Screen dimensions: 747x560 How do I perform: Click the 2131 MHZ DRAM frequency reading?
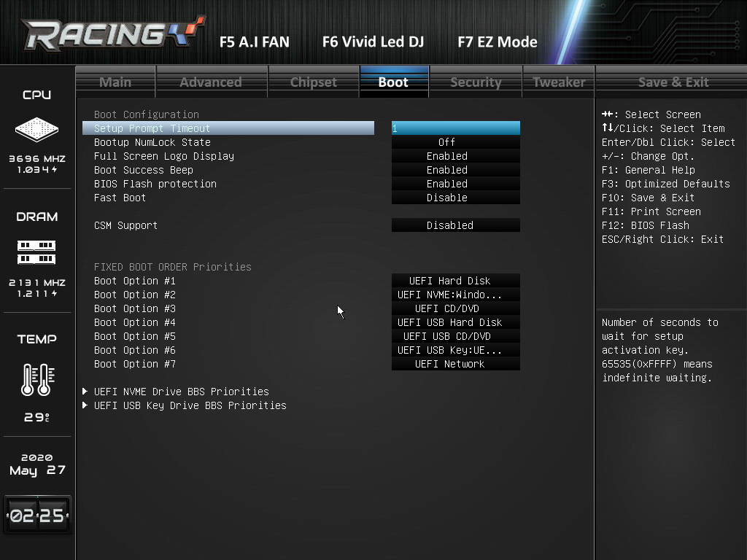click(x=37, y=282)
